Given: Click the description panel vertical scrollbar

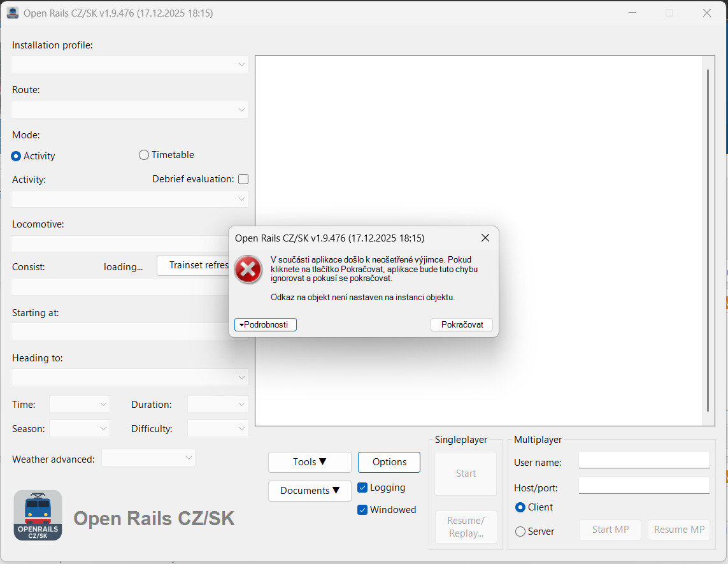Looking at the screenshot, I should (x=708, y=240).
